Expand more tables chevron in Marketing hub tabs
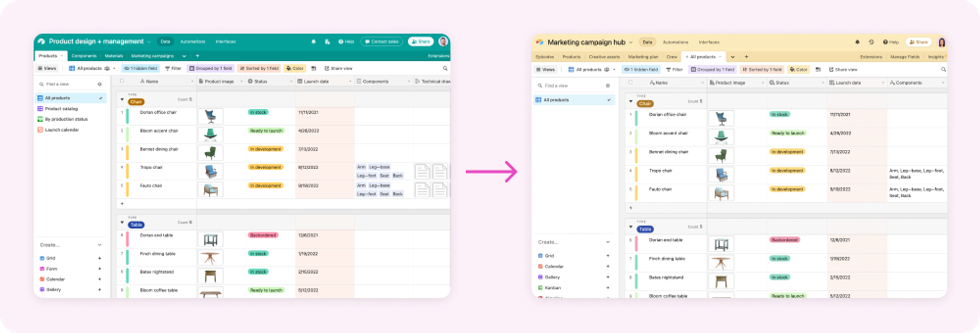The height and width of the screenshot is (333, 980). (x=733, y=57)
